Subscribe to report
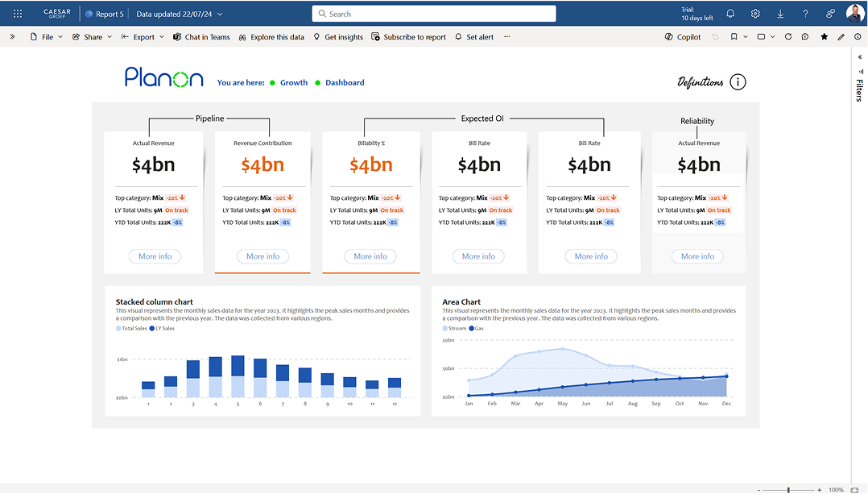The width and height of the screenshot is (868, 494). pyautogui.click(x=415, y=37)
